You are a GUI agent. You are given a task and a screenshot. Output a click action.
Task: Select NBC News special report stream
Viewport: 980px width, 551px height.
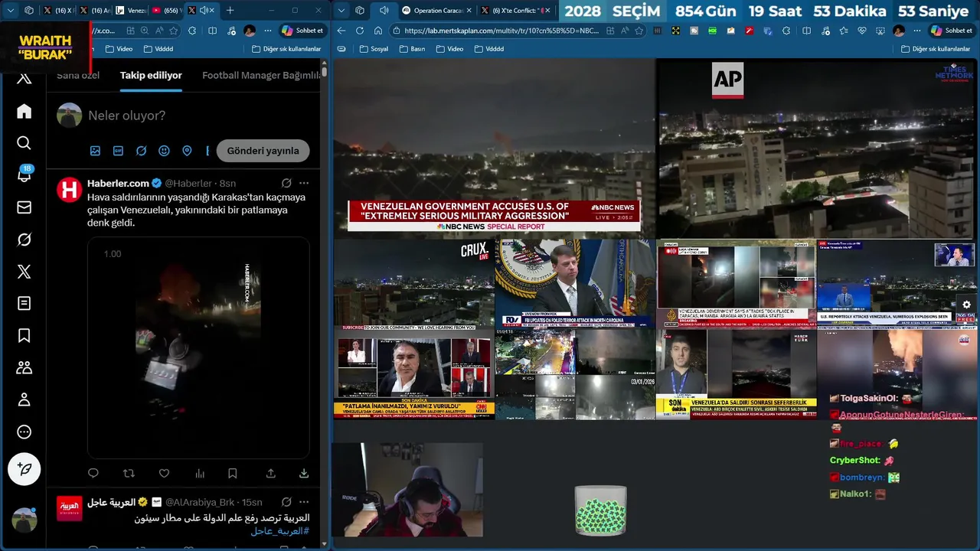[494, 149]
